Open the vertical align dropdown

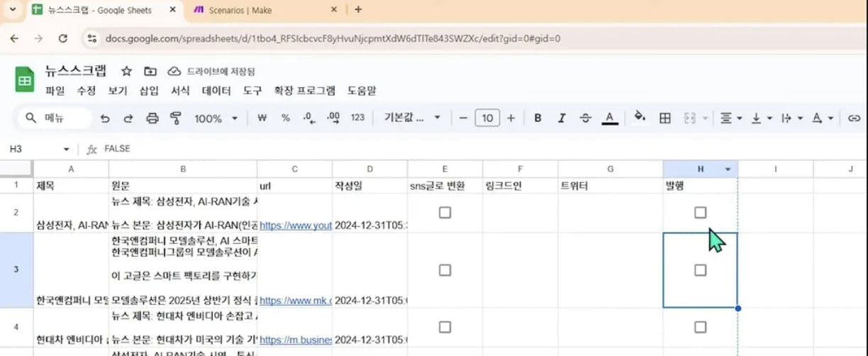coord(761,118)
